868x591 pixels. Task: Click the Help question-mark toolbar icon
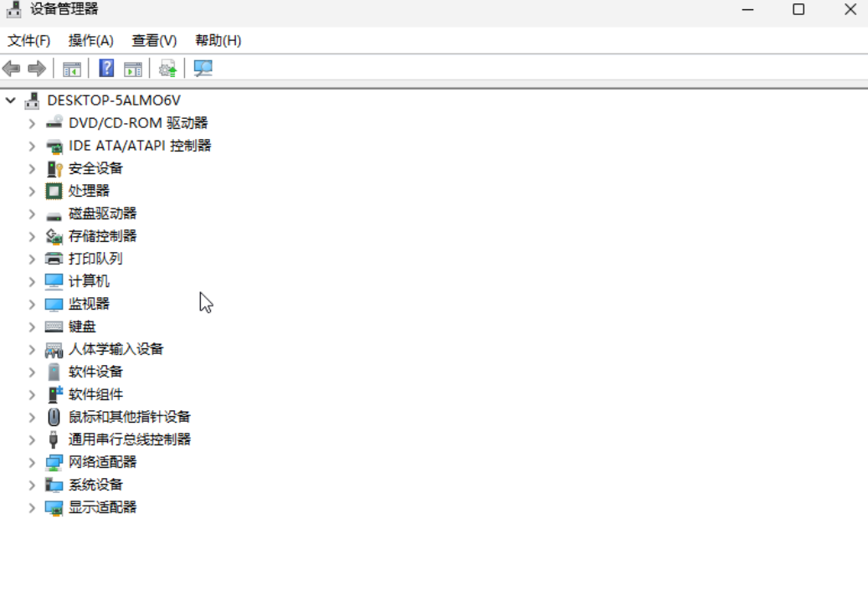point(106,69)
